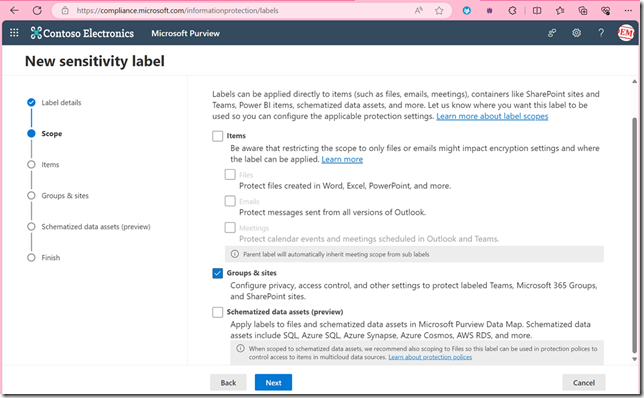This screenshot has width=644, height=398.
Task: Check Schematized data assets (preview) checkbox
Action: pos(217,312)
